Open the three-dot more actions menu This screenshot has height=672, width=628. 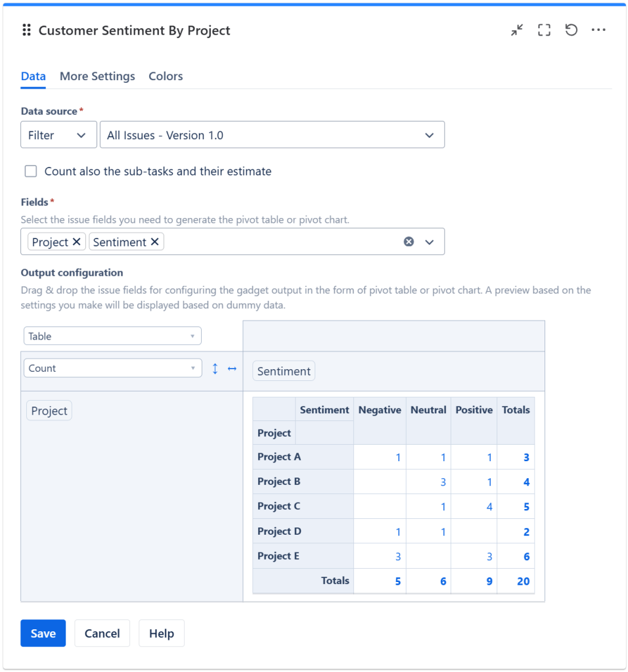(598, 30)
